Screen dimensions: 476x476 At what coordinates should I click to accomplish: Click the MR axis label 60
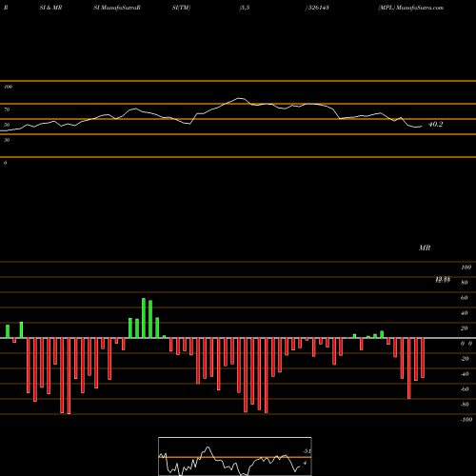pos(464,298)
